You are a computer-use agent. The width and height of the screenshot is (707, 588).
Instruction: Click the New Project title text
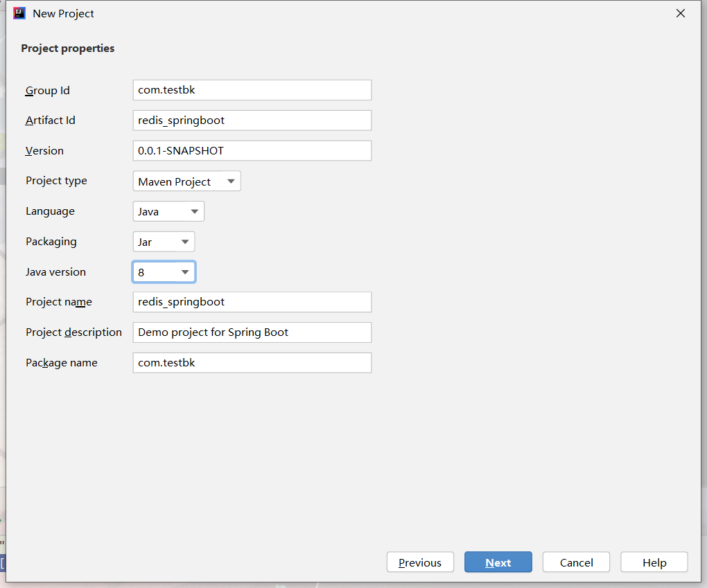(x=63, y=14)
